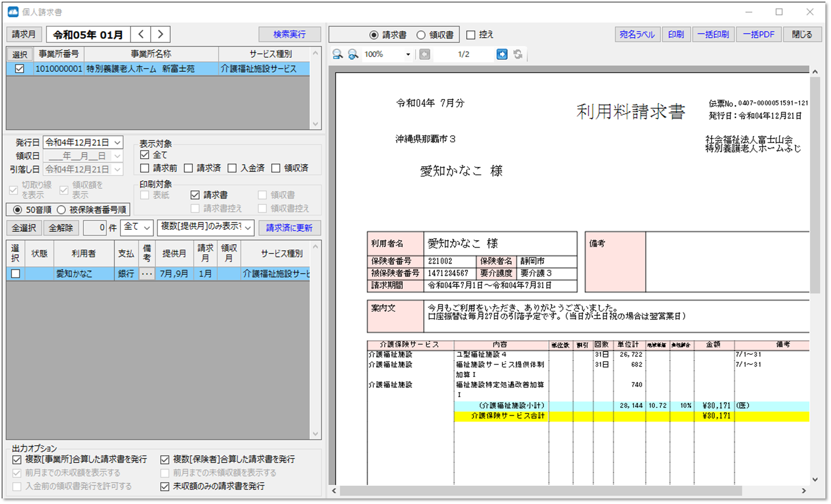Advance billing month with > arrow
831x504 pixels.
[160, 34]
